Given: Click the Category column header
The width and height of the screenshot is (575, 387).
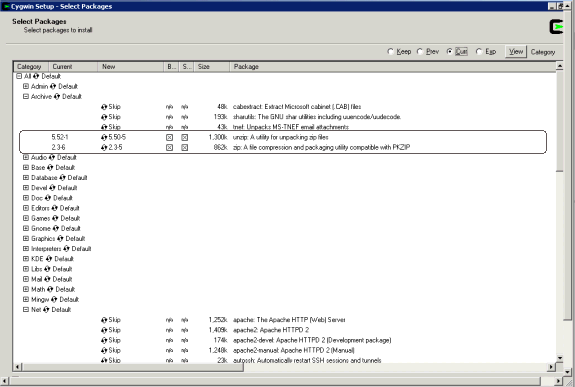Looking at the screenshot, I should coord(31,67).
